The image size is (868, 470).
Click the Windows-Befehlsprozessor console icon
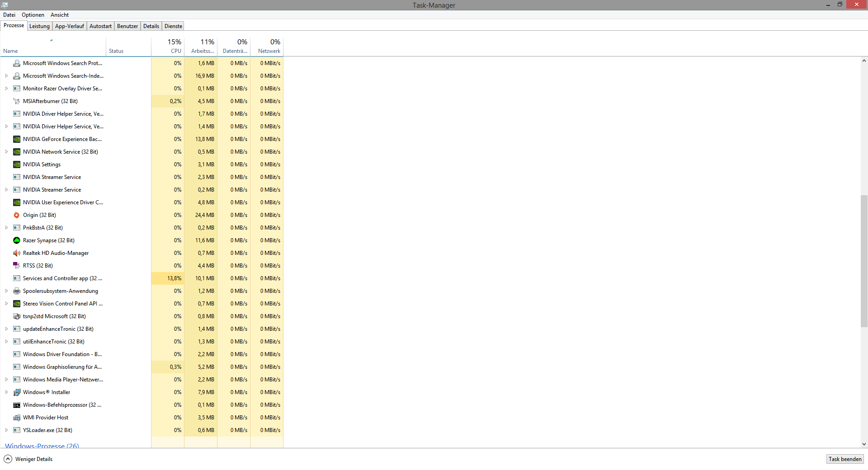point(17,405)
